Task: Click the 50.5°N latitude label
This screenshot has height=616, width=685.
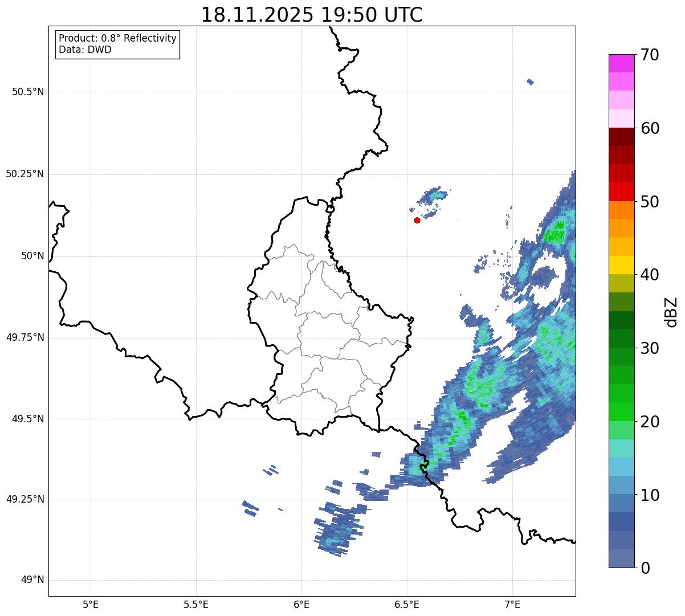Action: tap(28, 92)
